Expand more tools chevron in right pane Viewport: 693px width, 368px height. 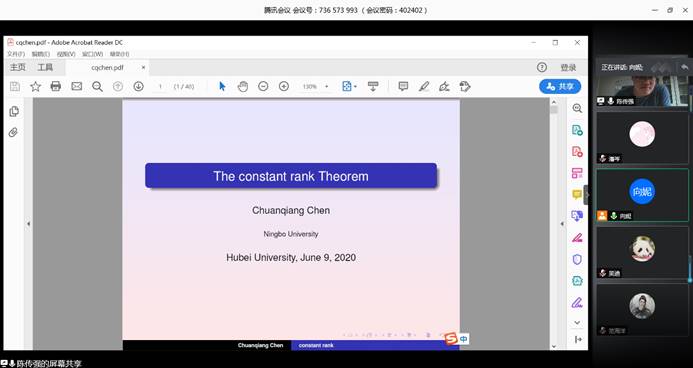point(577,322)
